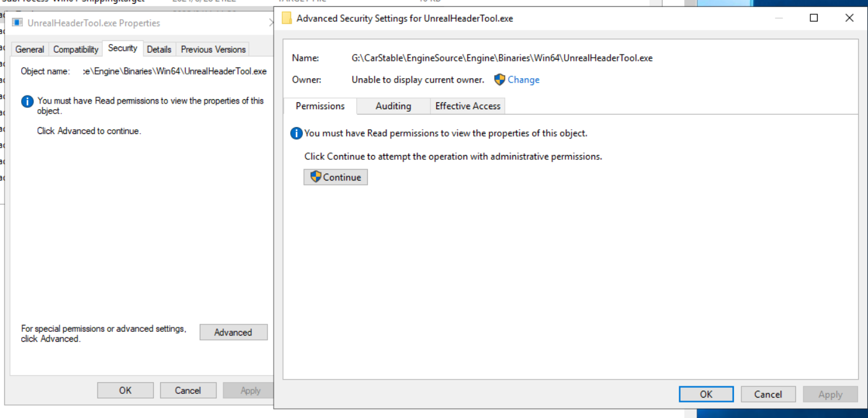Image resolution: width=868 pixels, height=418 pixels.
Task: Click 'Click Advanced to continue.' text
Action: (x=89, y=131)
